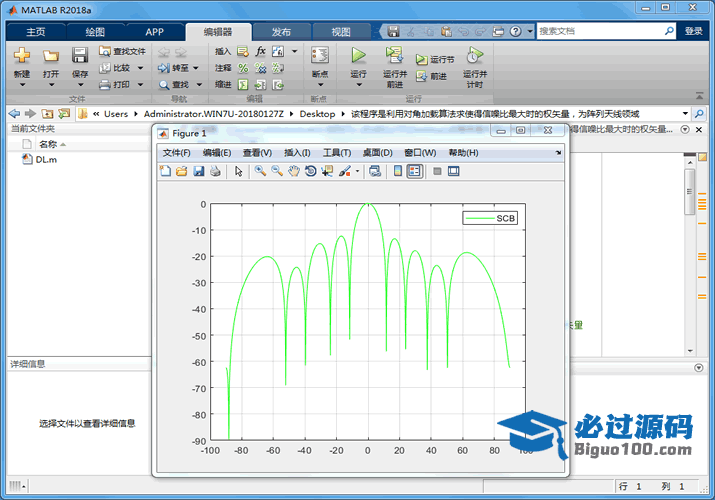This screenshot has height=500, width=715.
Task: Toggle the Zoom In tool in Figure
Action: [260, 171]
